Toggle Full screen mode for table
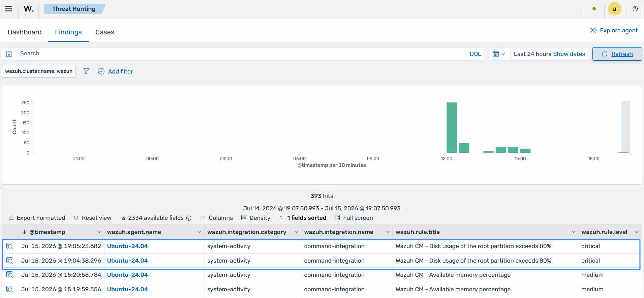The height and width of the screenshot is (298, 644). (x=354, y=218)
